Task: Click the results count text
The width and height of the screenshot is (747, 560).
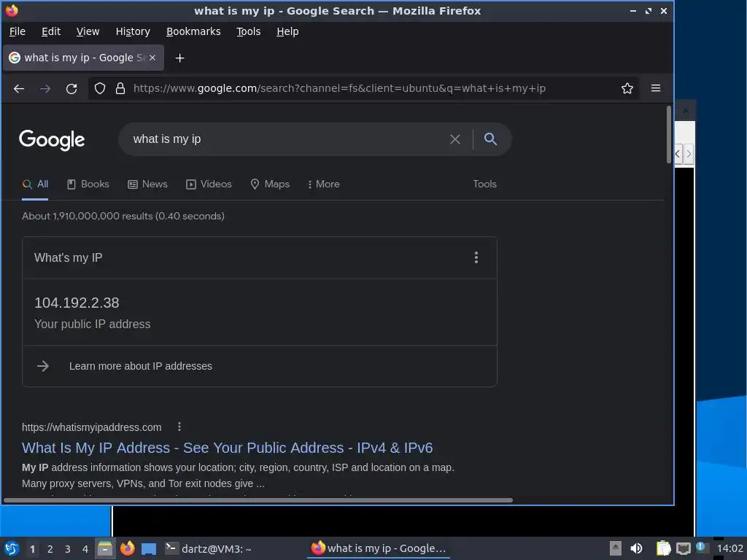Action: click(123, 216)
